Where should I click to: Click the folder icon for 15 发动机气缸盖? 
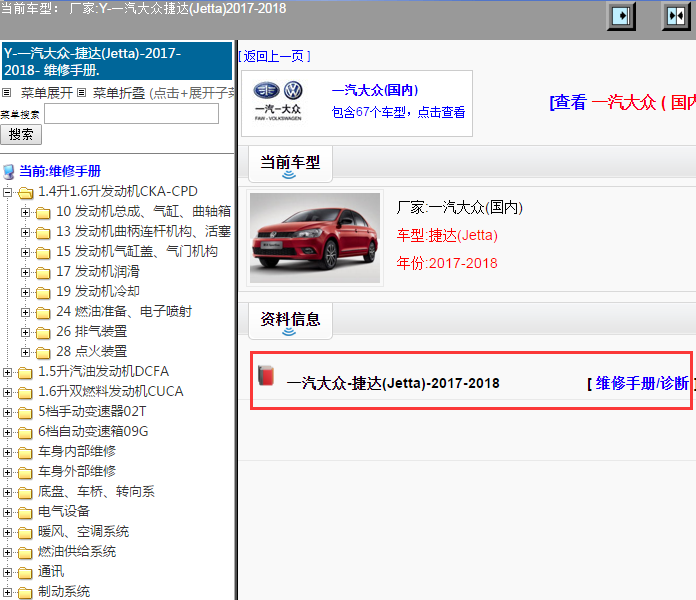click(43, 253)
